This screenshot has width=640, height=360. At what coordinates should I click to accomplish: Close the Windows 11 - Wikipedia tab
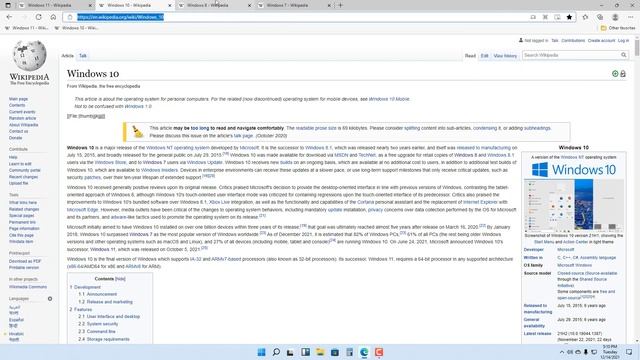click(90, 6)
